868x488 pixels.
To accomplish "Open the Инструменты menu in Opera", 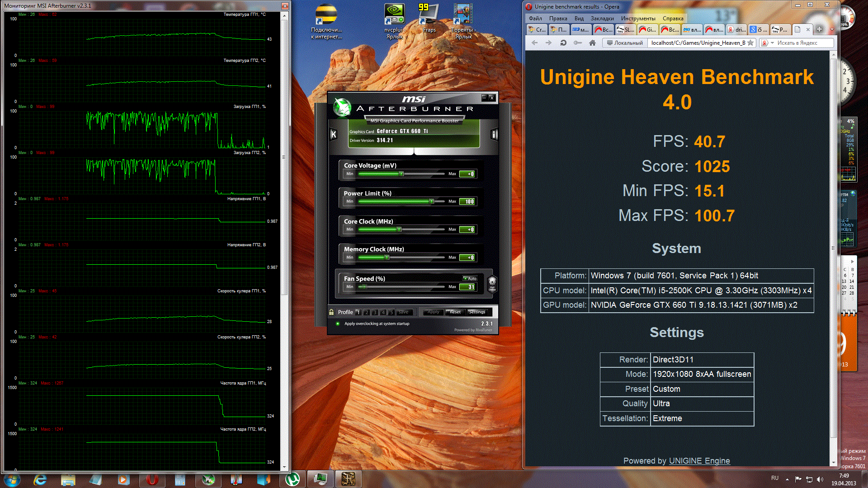I will point(637,19).
